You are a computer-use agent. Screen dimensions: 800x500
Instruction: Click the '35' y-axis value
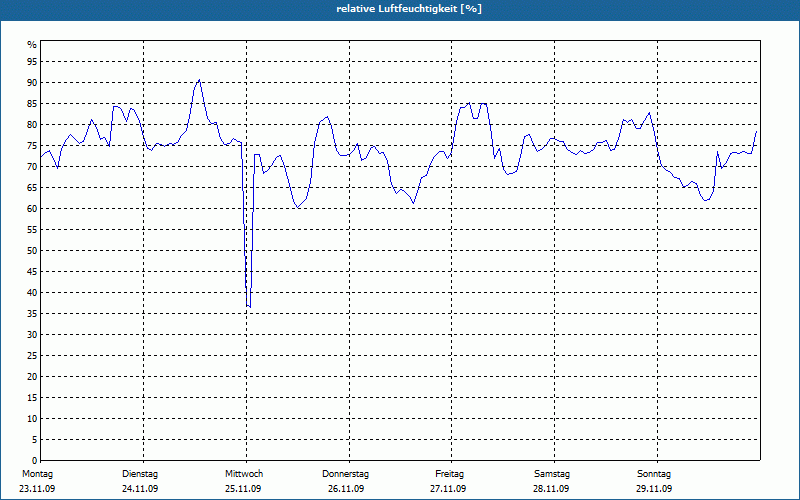[32, 314]
